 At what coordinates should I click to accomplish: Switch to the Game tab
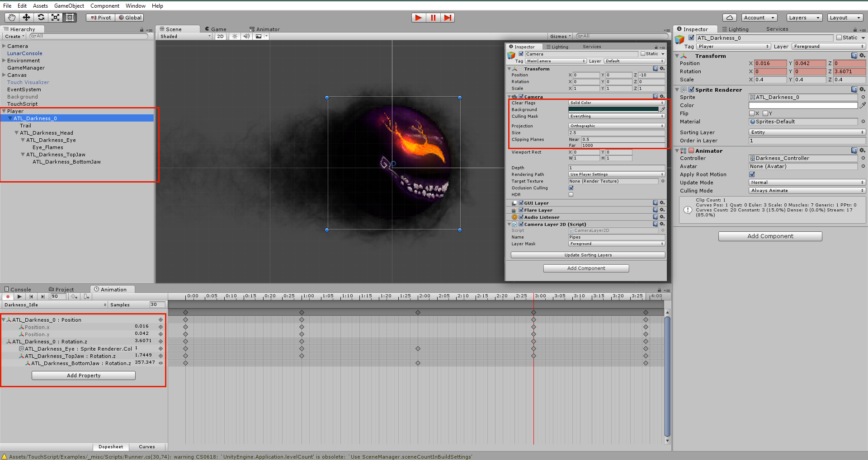[216, 29]
